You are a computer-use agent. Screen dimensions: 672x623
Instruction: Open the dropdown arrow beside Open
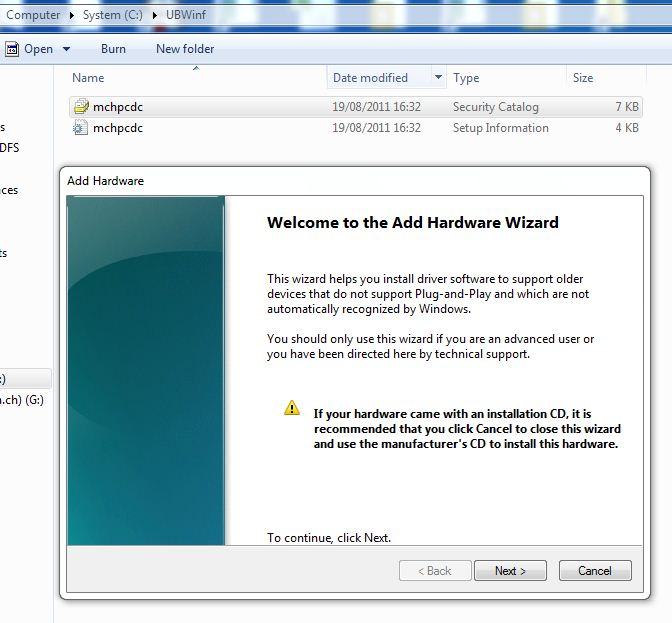(66, 49)
